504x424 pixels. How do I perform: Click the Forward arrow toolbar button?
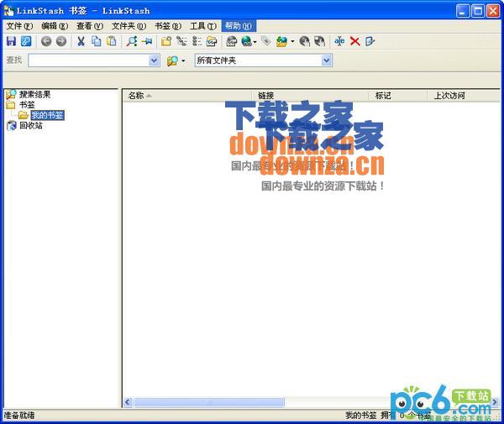click(x=61, y=41)
